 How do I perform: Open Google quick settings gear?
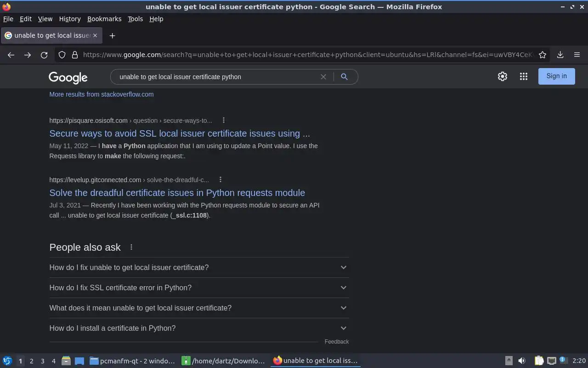[x=503, y=76]
